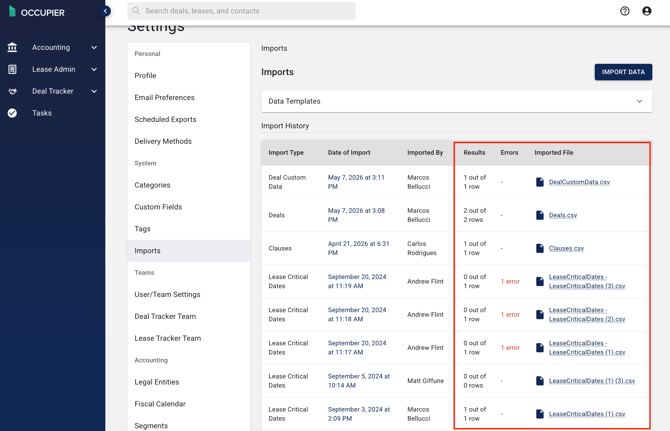Click the Deal Tracker handshake icon

click(12, 91)
